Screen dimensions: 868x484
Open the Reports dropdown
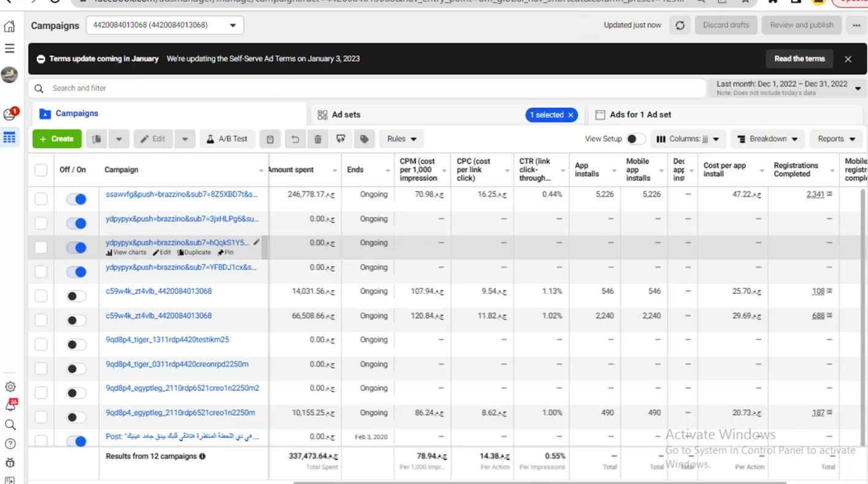836,139
